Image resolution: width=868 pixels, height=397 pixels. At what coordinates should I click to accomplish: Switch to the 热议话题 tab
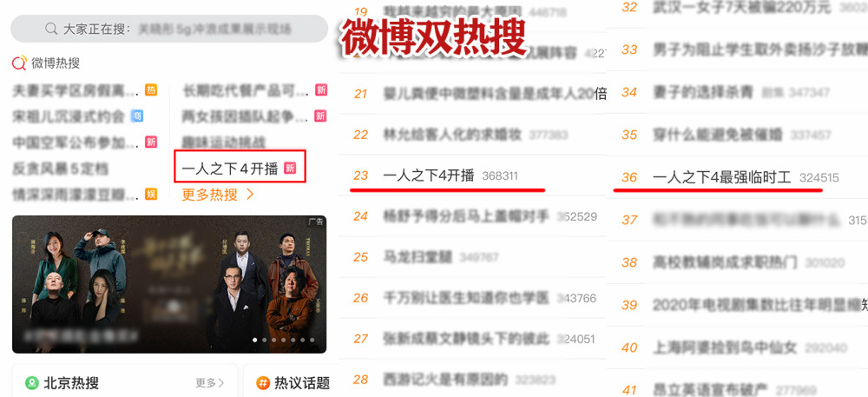coord(302,382)
